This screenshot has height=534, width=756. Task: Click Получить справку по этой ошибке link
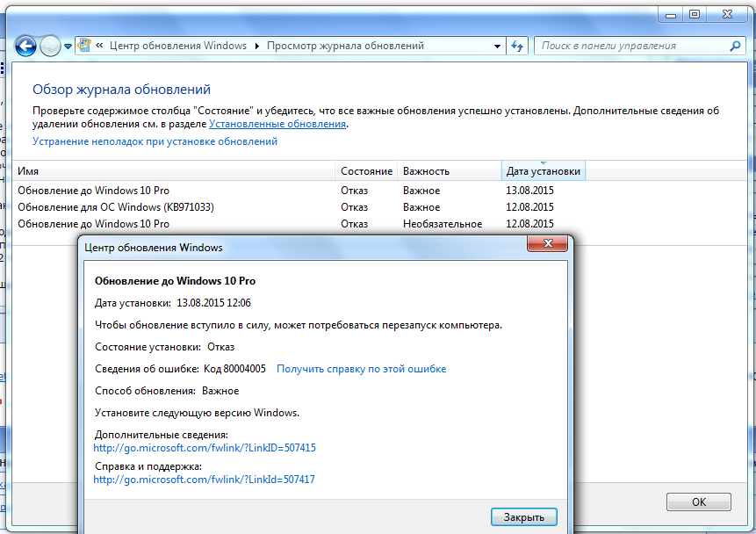361,369
